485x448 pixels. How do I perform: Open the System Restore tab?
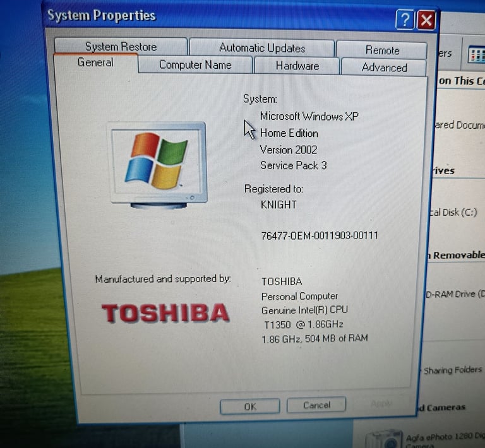click(x=121, y=46)
